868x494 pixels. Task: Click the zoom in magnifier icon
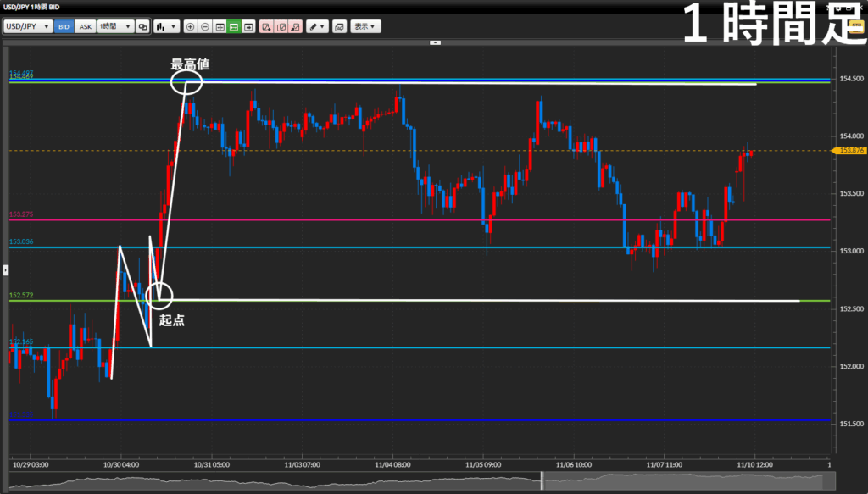pos(190,26)
